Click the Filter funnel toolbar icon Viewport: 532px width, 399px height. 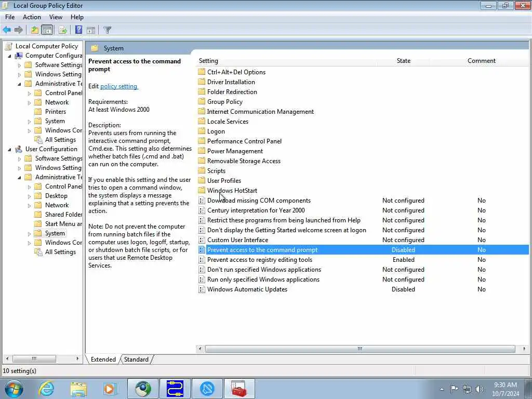click(107, 30)
